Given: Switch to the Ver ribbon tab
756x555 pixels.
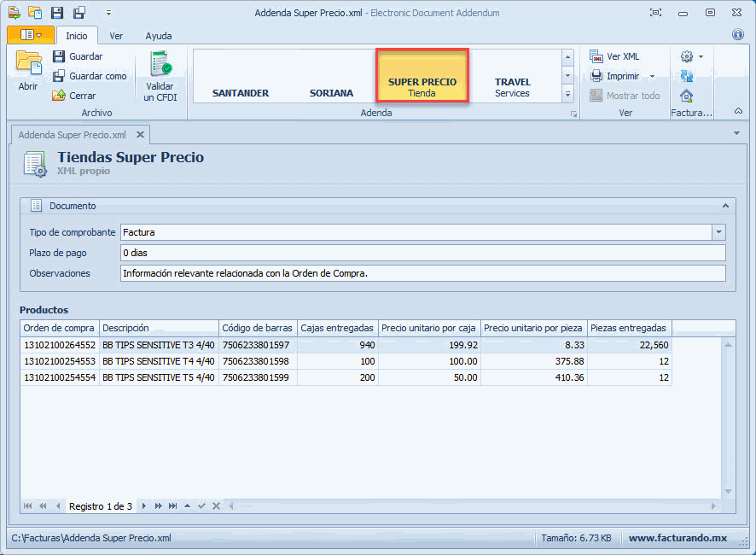Looking at the screenshot, I should tap(116, 36).
